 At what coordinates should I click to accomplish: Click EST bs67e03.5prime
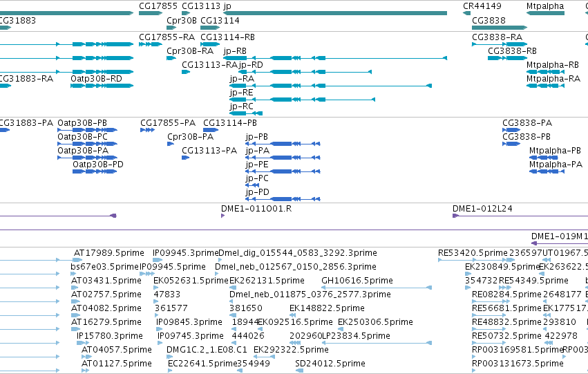(104, 267)
